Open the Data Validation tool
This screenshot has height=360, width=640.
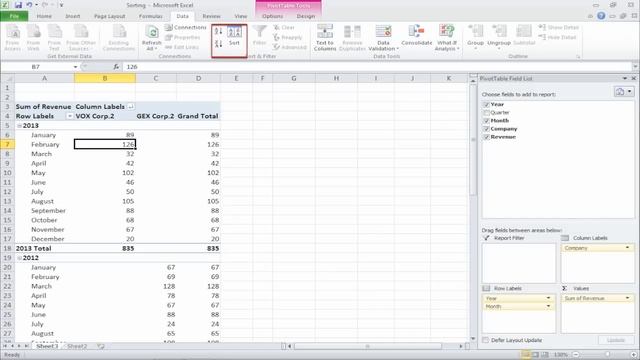(383, 38)
